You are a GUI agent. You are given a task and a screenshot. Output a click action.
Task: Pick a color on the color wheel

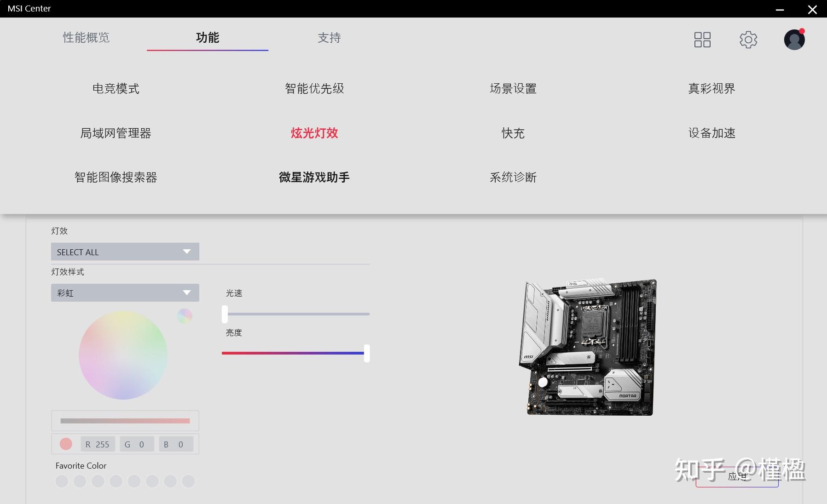pos(123,355)
